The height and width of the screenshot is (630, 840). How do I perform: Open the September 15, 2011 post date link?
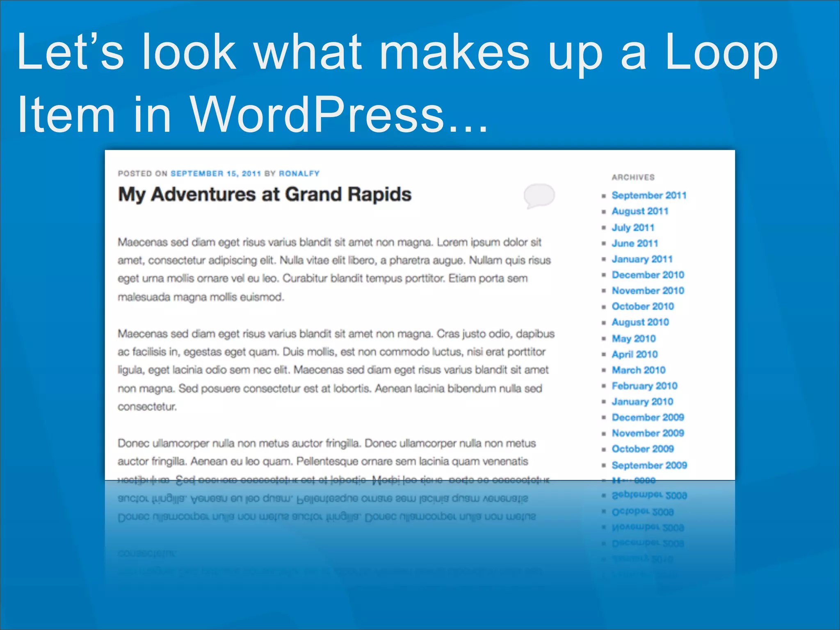(x=216, y=173)
